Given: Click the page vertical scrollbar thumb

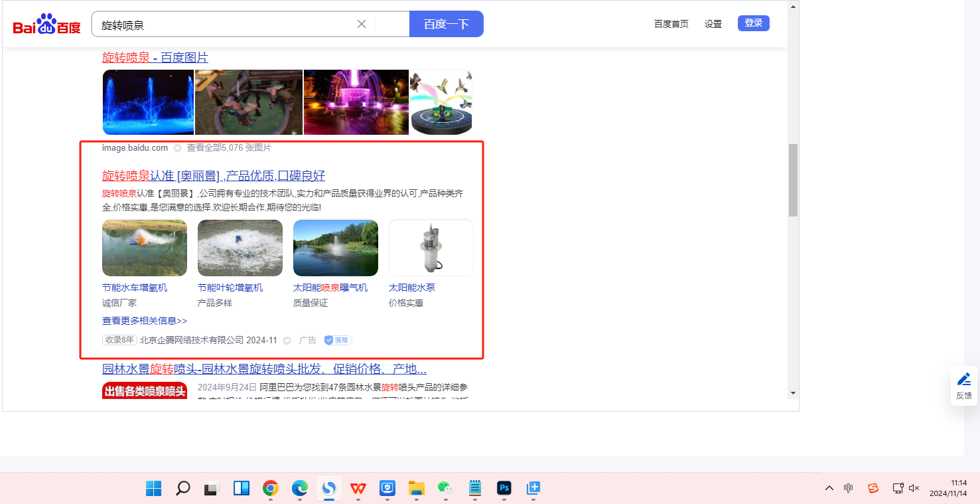Looking at the screenshot, I should click(x=793, y=179).
